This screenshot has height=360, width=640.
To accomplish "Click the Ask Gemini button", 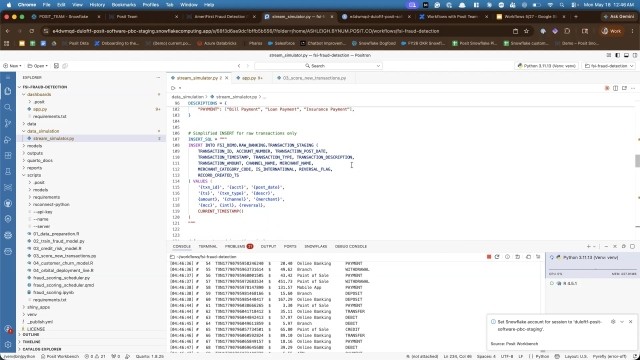I will click(x=618, y=17).
